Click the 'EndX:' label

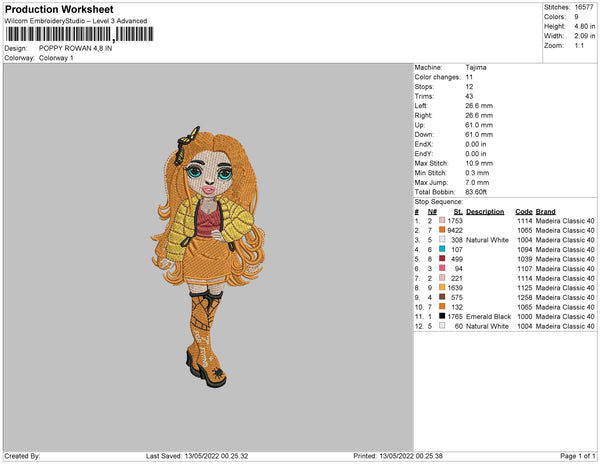tap(424, 144)
